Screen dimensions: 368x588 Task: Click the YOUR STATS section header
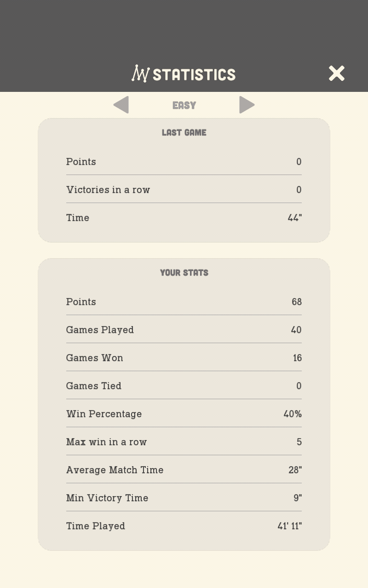[184, 272]
